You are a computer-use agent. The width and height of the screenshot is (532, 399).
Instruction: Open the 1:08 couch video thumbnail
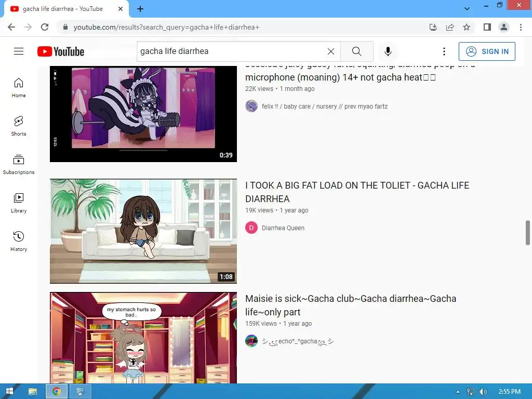point(143,231)
